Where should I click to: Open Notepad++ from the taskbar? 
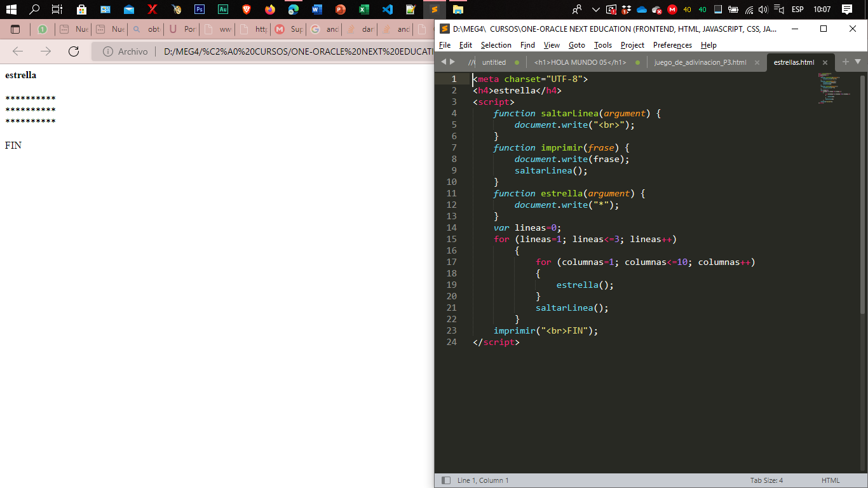[x=411, y=10]
